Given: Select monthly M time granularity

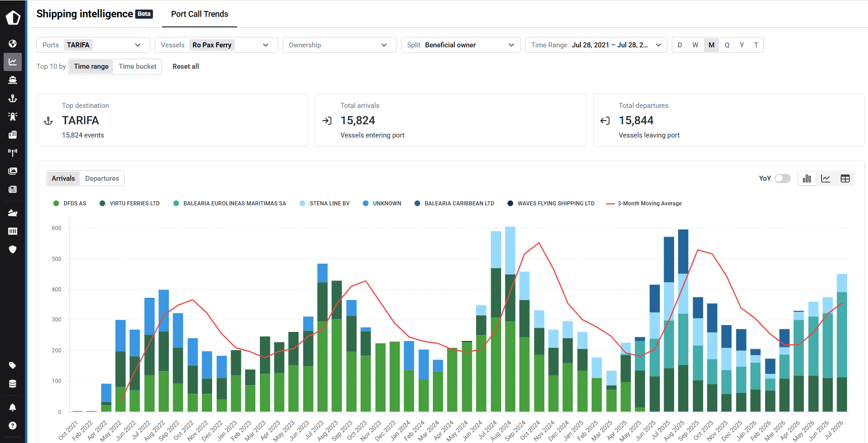Looking at the screenshot, I should tap(711, 45).
